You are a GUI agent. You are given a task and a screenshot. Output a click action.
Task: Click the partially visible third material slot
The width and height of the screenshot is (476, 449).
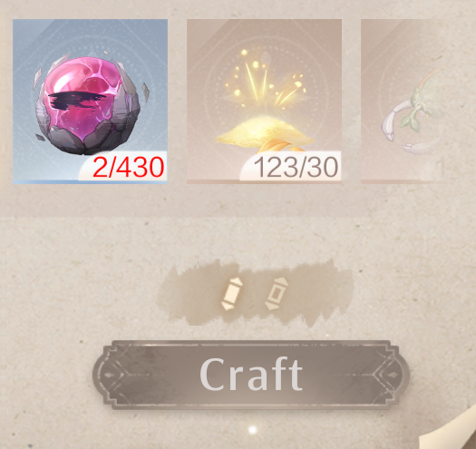click(403, 102)
